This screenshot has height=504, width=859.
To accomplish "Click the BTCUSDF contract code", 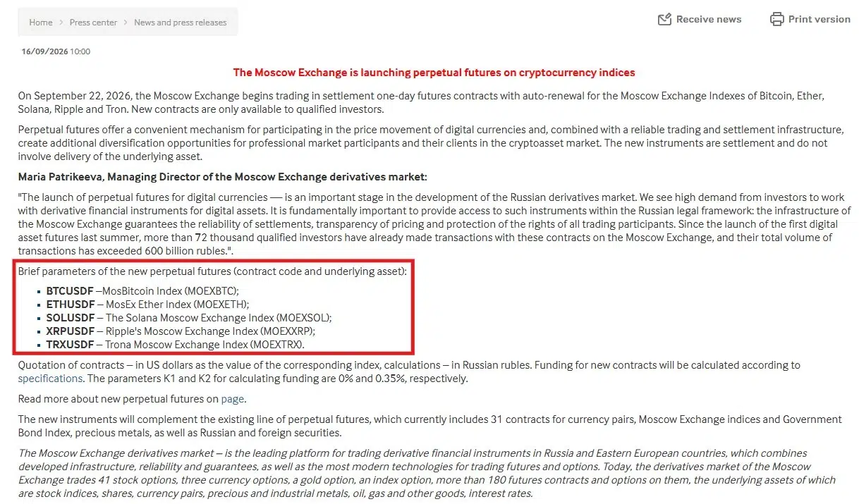I will coord(70,290).
